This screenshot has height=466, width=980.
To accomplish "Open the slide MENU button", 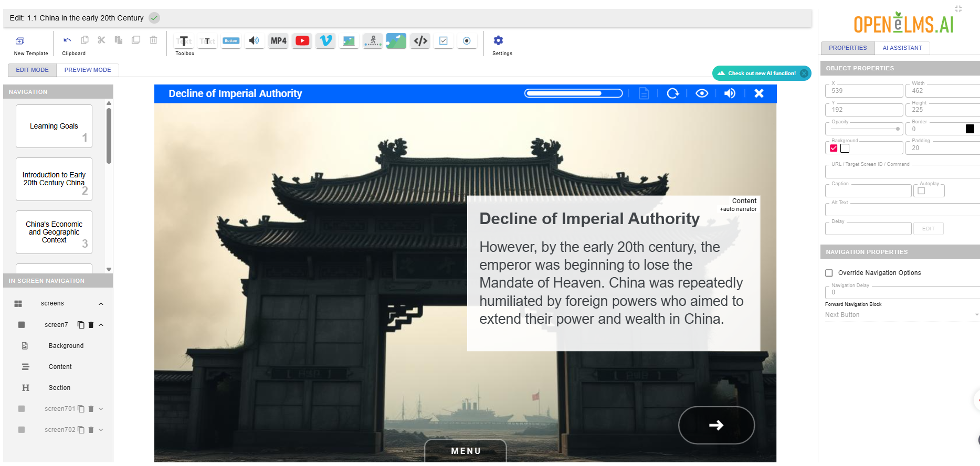I will coord(466,451).
